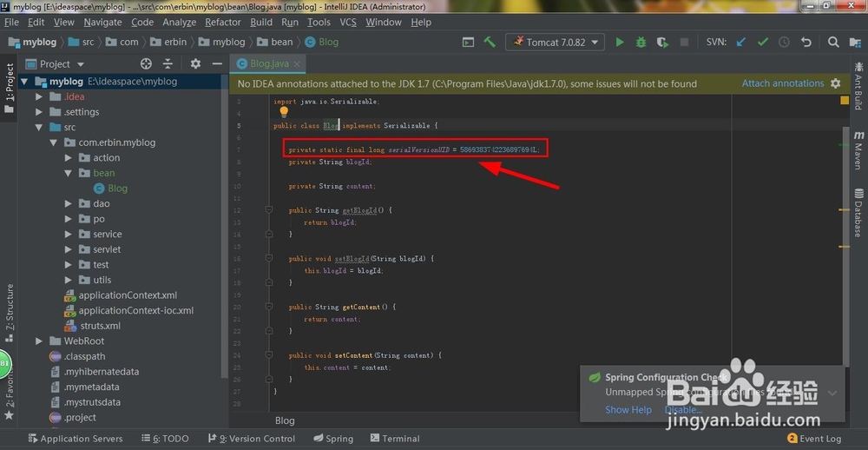Click the Blog breadcrumb in navigation bar
The height and width of the screenshot is (450, 868).
(x=322, y=42)
